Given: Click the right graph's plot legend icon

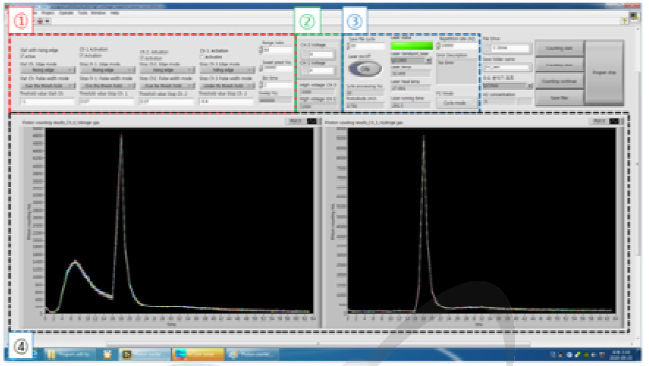Looking at the screenshot, I should (615, 121).
